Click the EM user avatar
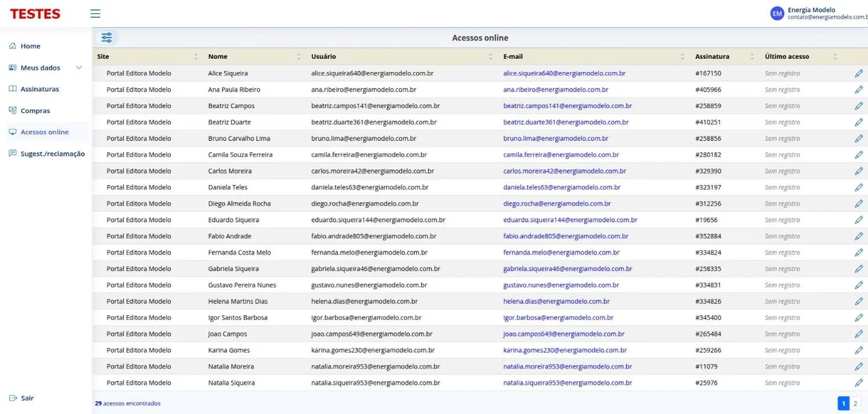 [x=777, y=14]
